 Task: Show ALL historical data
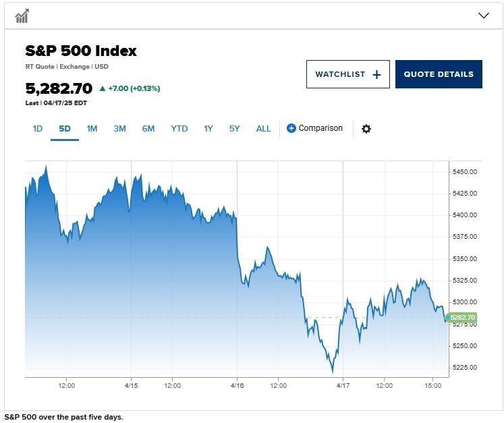pyautogui.click(x=263, y=129)
